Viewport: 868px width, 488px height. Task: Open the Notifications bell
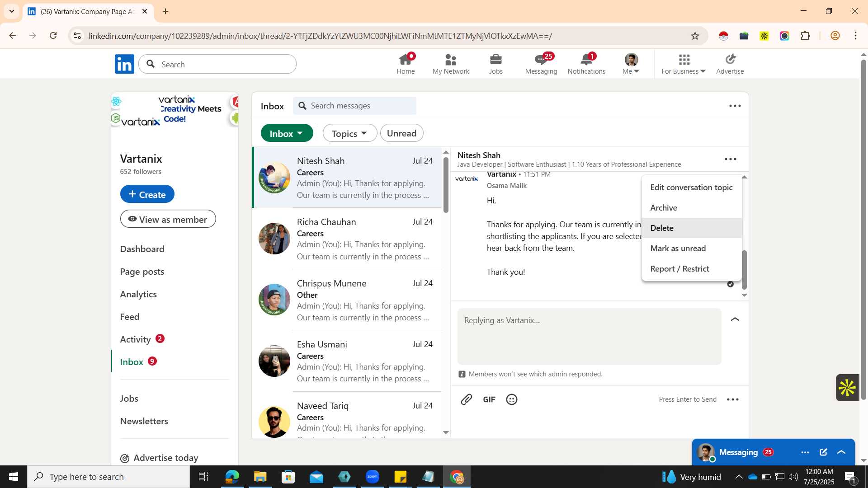coord(586,64)
